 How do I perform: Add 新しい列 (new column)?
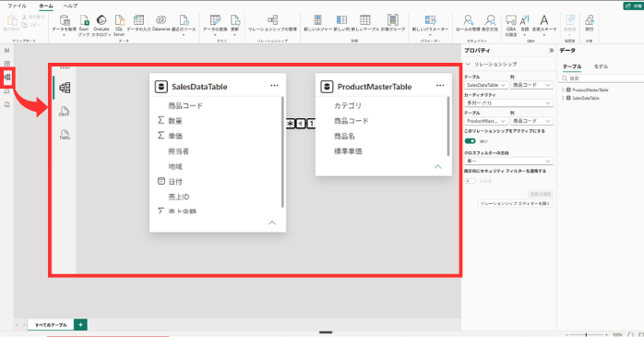[341, 23]
